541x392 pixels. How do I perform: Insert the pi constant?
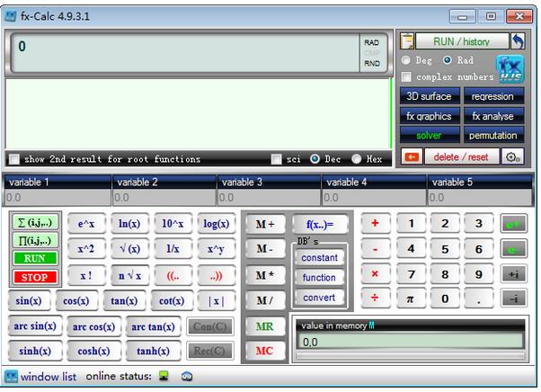pos(411,298)
